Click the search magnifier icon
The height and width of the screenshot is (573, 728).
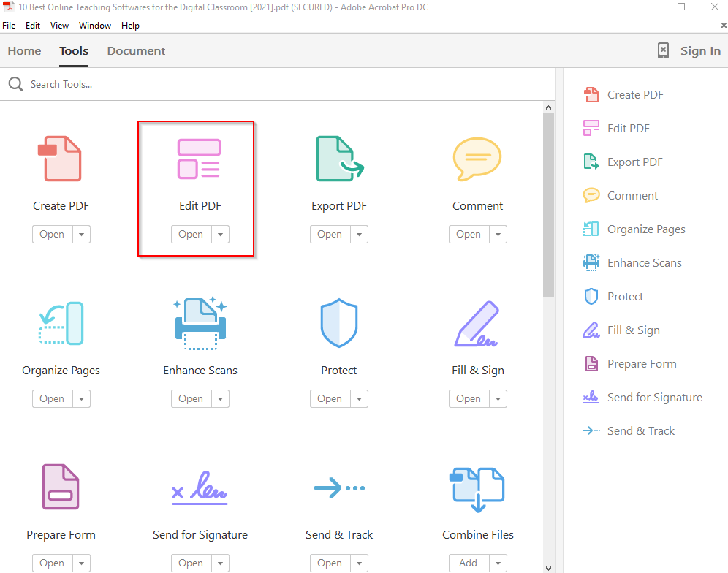[15, 84]
